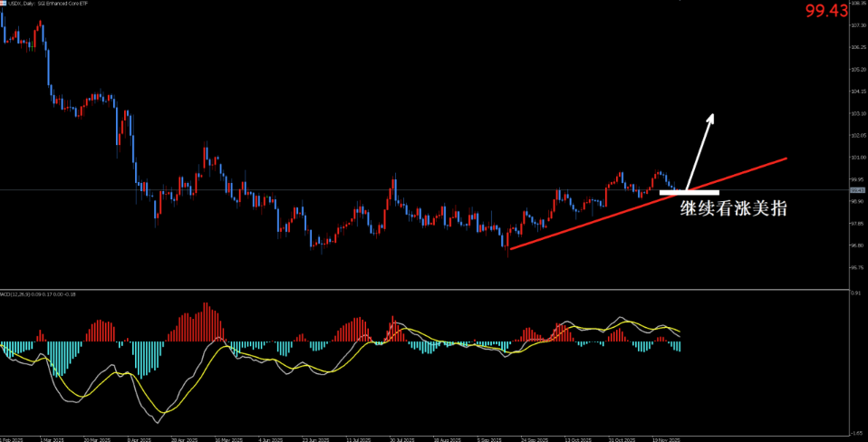Click the white horizontal support bar
The width and height of the screenshot is (868, 442).
pos(689,192)
